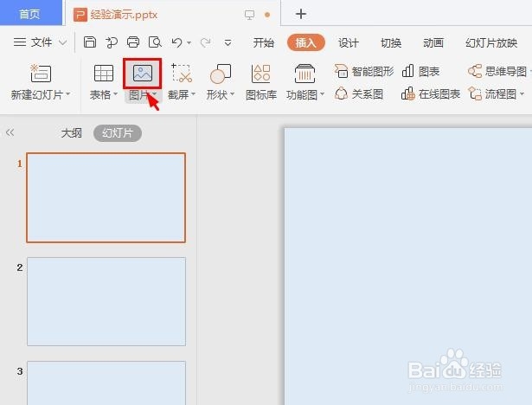
Task: Click the 图片 picture icon
Action: (143, 74)
